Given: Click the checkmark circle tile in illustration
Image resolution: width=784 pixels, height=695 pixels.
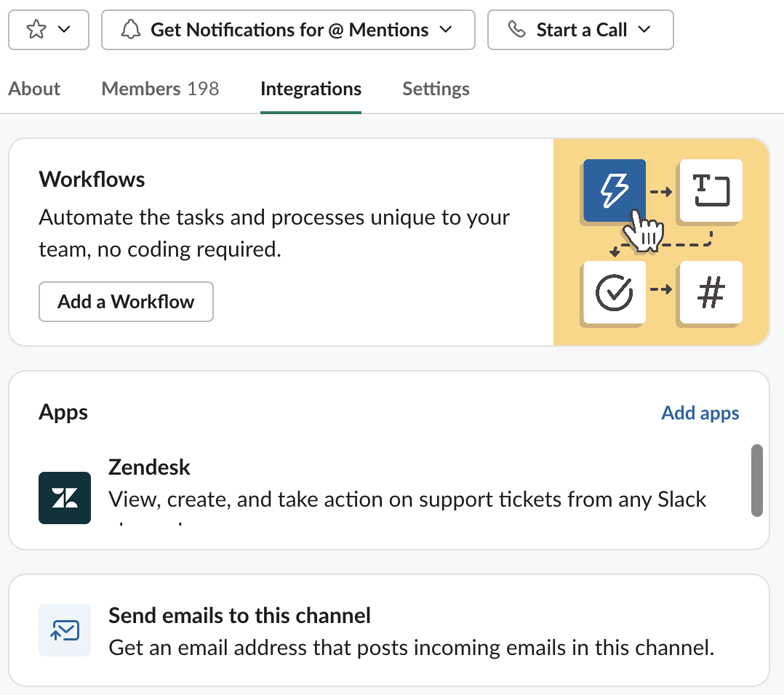Looking at the screenshot, I should [x=614, y=292].
